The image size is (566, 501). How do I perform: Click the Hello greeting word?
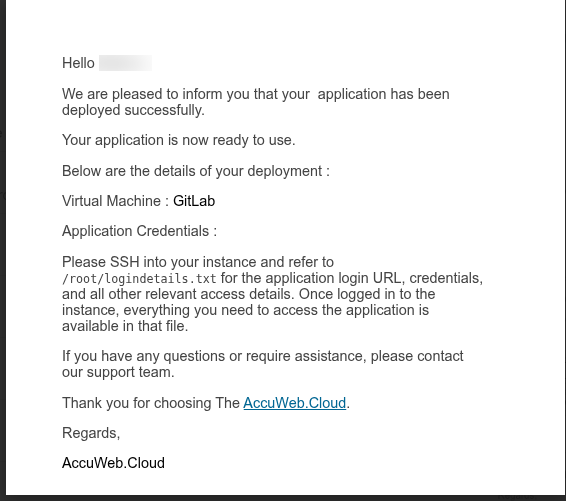click(78, 63)
